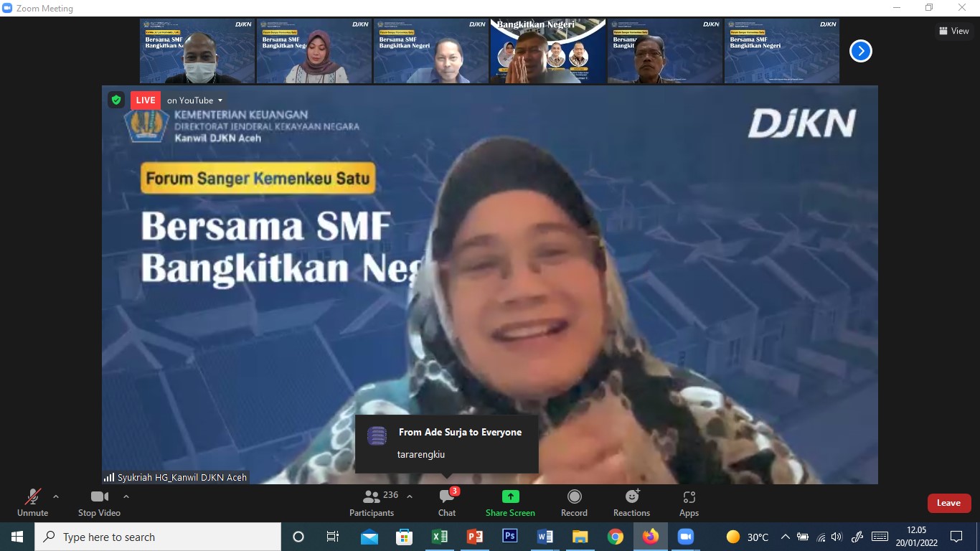Screen dimensions: 980x551
Task: Start recording with Record button
Action: click(574, 502)
